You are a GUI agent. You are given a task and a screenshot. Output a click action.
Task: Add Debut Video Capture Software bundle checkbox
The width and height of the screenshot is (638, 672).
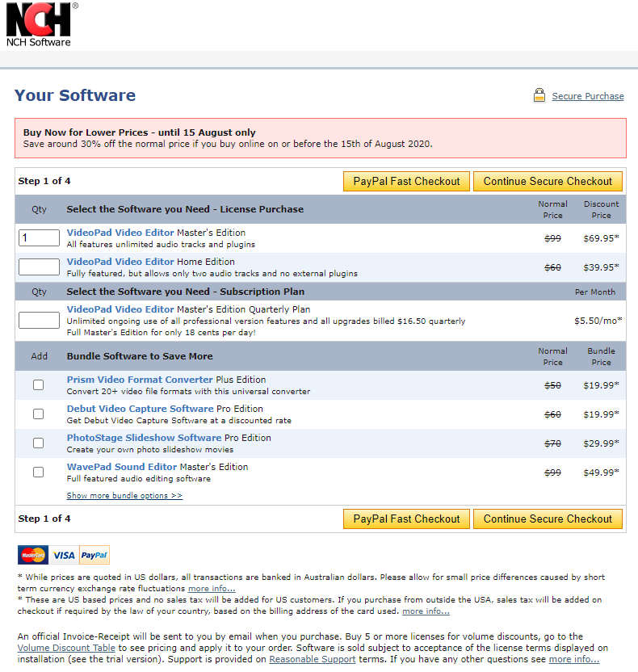(x=39, y=414)
